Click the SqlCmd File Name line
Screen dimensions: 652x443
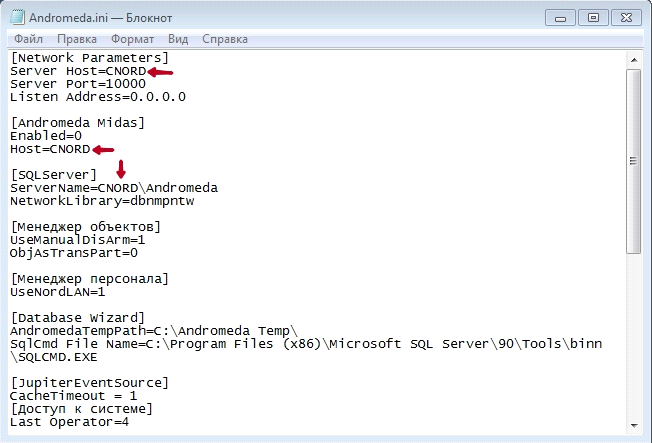[x=306, y=344]
